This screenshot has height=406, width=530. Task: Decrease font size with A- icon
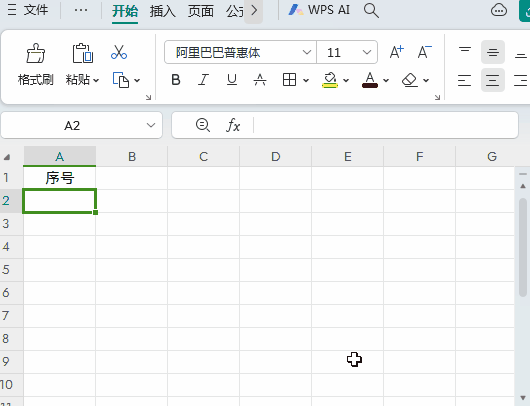click(x=425, y=52)
